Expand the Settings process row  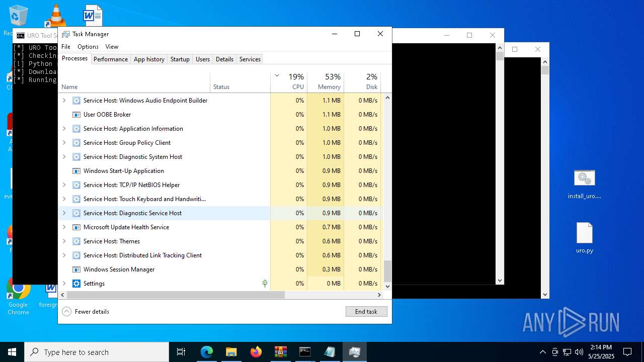[64, 284]
